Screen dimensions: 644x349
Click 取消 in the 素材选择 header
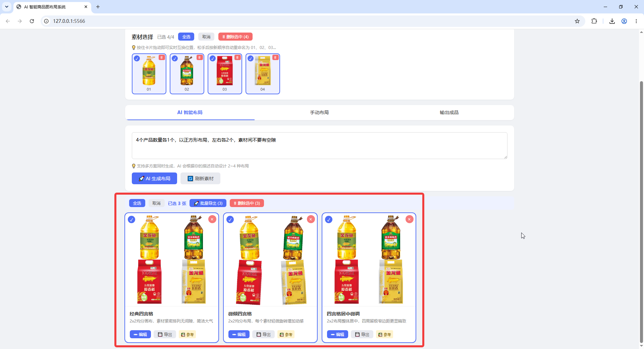click(206, 37)
